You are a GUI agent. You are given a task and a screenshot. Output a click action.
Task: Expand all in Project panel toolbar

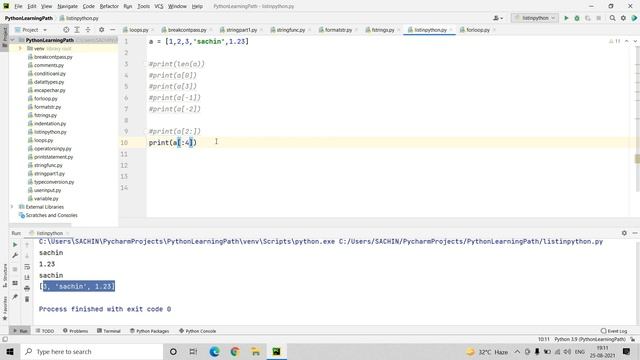coord(77,30)
